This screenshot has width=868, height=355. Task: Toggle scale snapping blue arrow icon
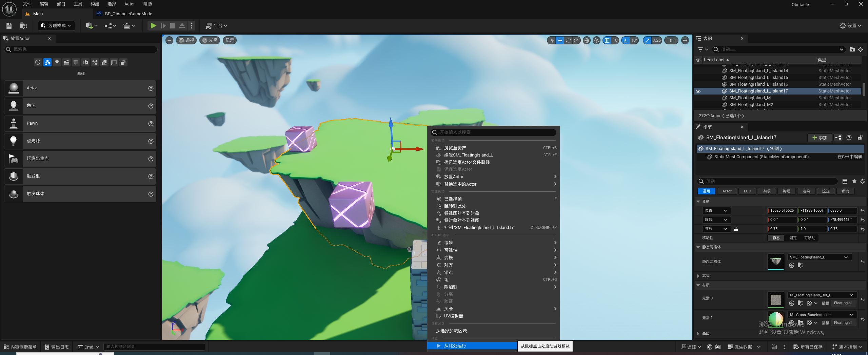click(648, 40)
